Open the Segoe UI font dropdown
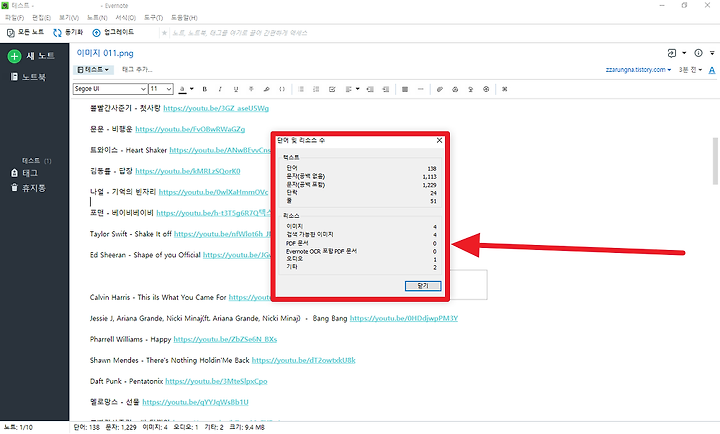The width and height of the screenshot is (720, 434). click(x=110, y=89)
